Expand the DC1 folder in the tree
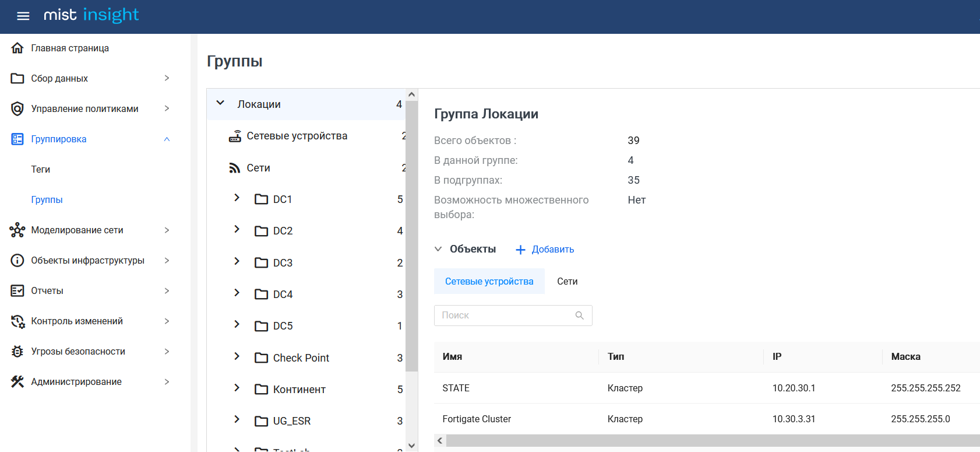 (237, 198)
